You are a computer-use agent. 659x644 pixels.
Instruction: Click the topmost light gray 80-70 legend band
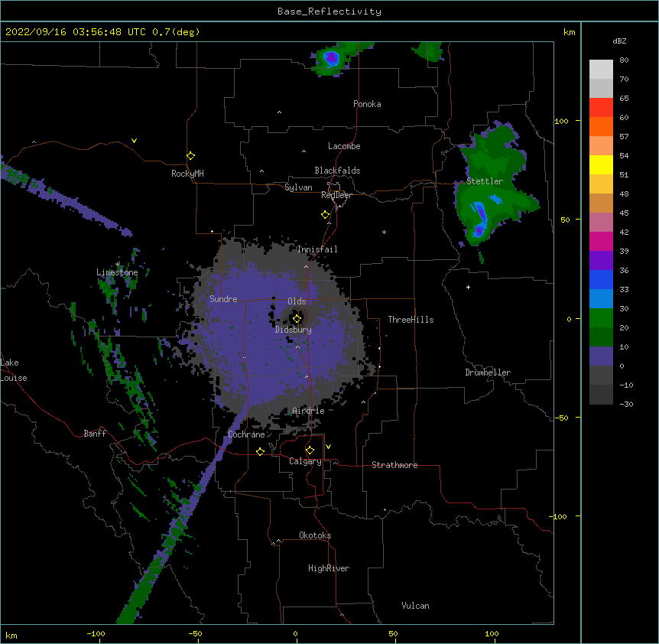[601, 70]
